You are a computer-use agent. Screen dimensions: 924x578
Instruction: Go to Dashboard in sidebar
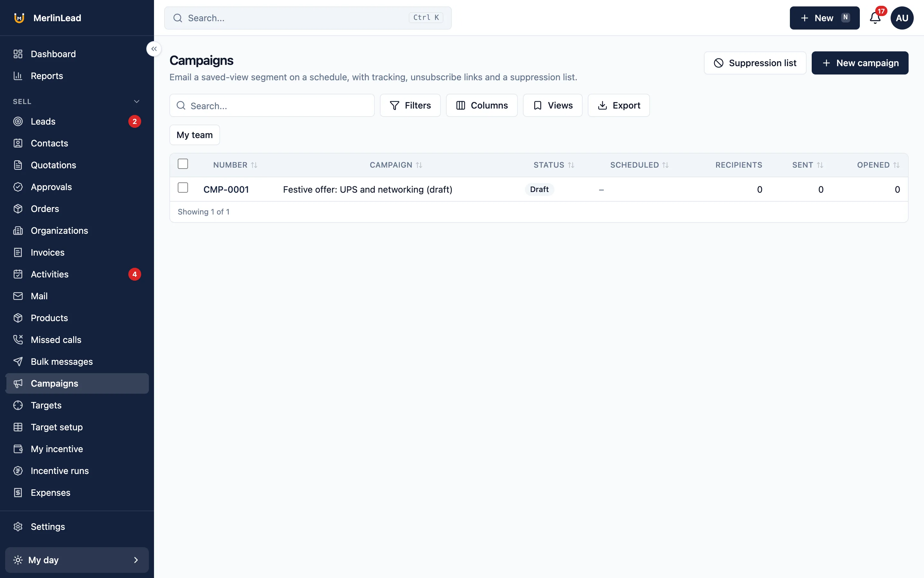[77, 54]
